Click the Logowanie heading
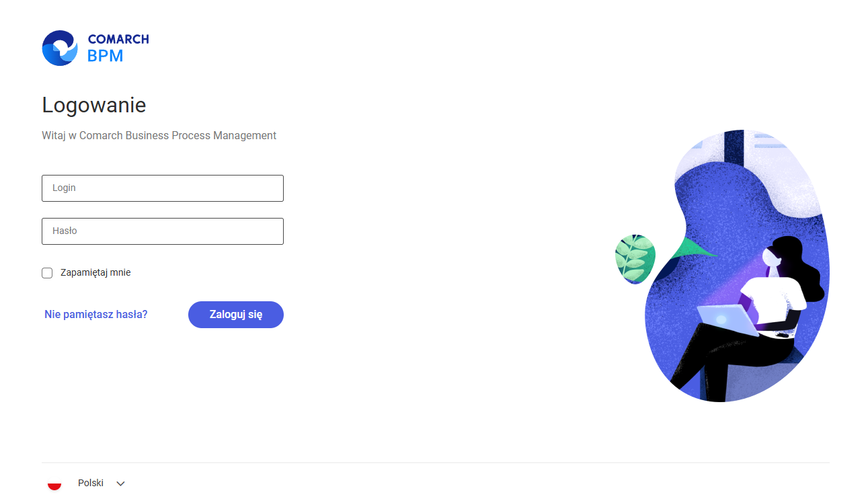The image size is (868, 503). pos(94,105)
